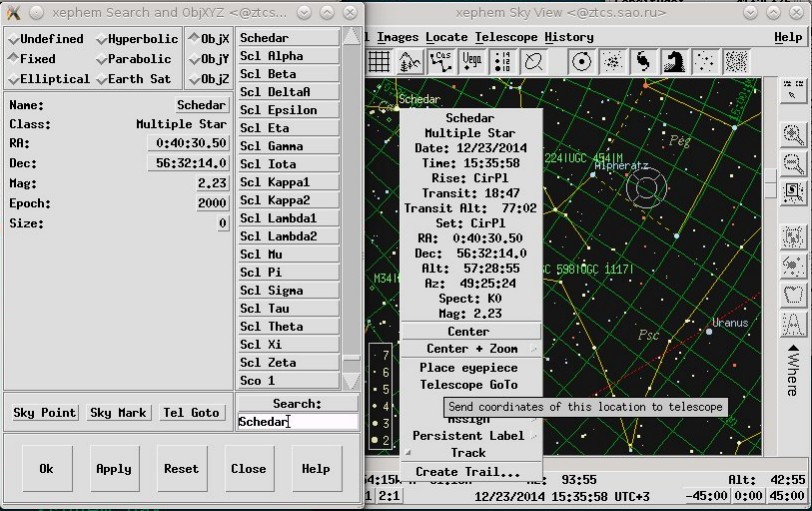
Task: Click the sidebar icon with cluster and dots
Action: pos(793,267)
